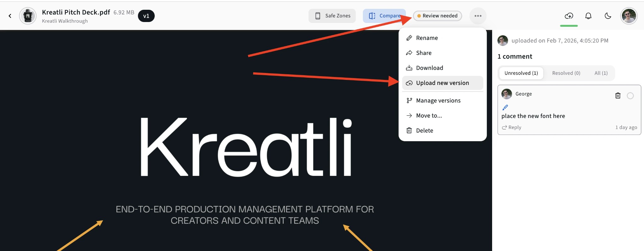The image size is (644, 251).
Task: Open the v1 version badge
Action: [x=146, y=16]
